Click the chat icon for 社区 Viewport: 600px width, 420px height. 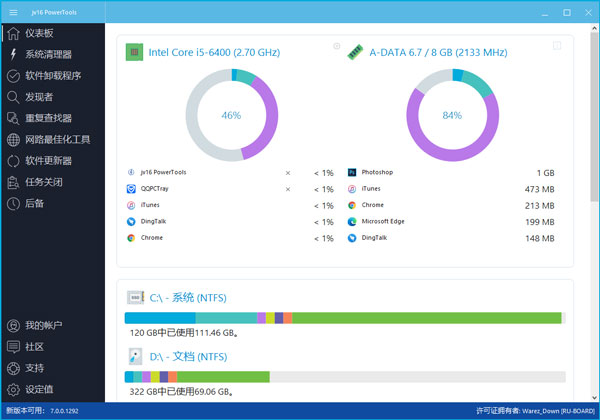point(13,347)
